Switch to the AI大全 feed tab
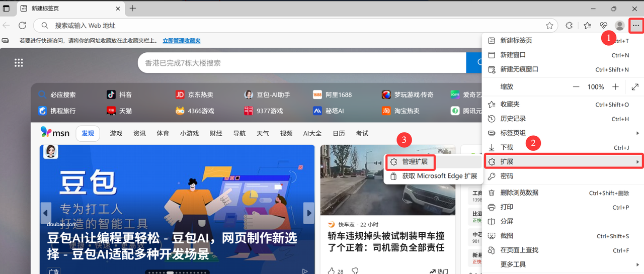The image size is (644, 274). coord(312,133)
